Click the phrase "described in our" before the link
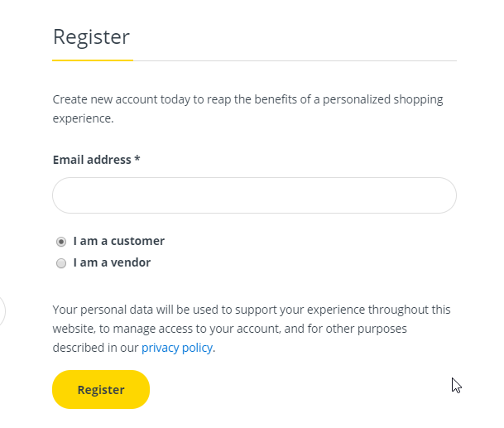504x428 pixels. [95, 348]
